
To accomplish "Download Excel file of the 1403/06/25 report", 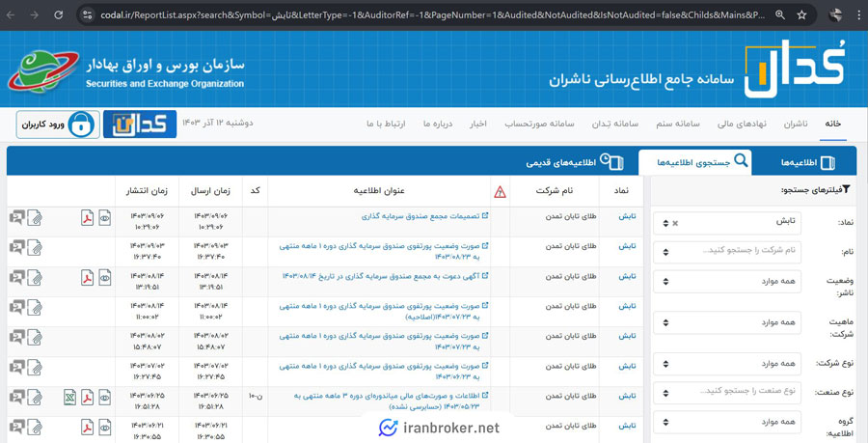I will 69,397.
